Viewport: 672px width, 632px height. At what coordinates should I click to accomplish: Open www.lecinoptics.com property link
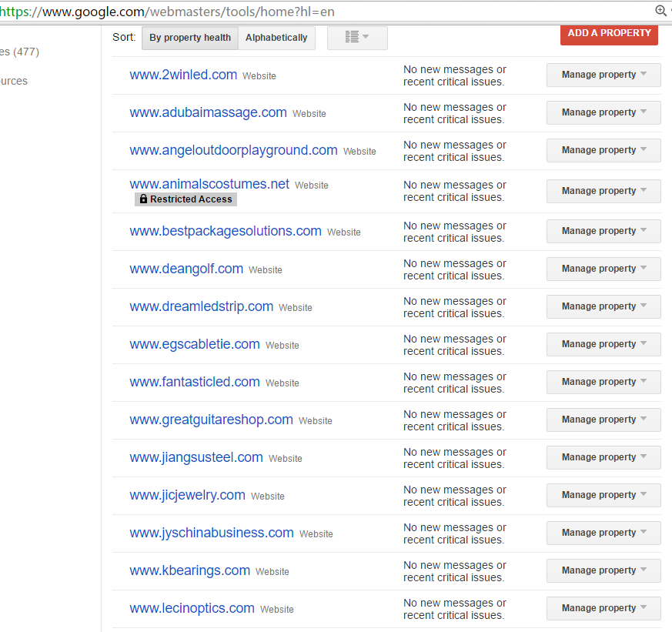click(x=192, y=608)
